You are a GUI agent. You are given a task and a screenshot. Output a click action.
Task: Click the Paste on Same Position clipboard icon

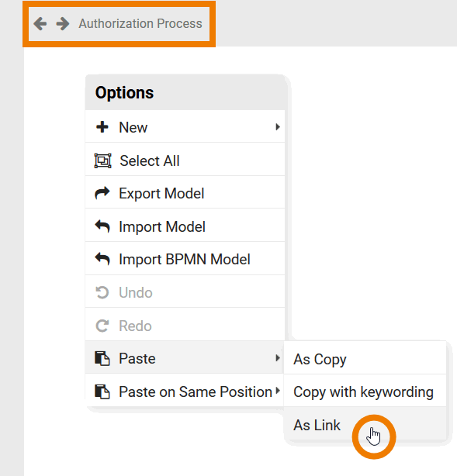(102, 391)
